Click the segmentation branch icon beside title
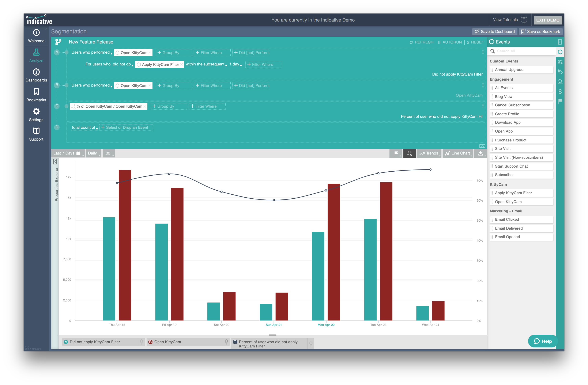 58,42
